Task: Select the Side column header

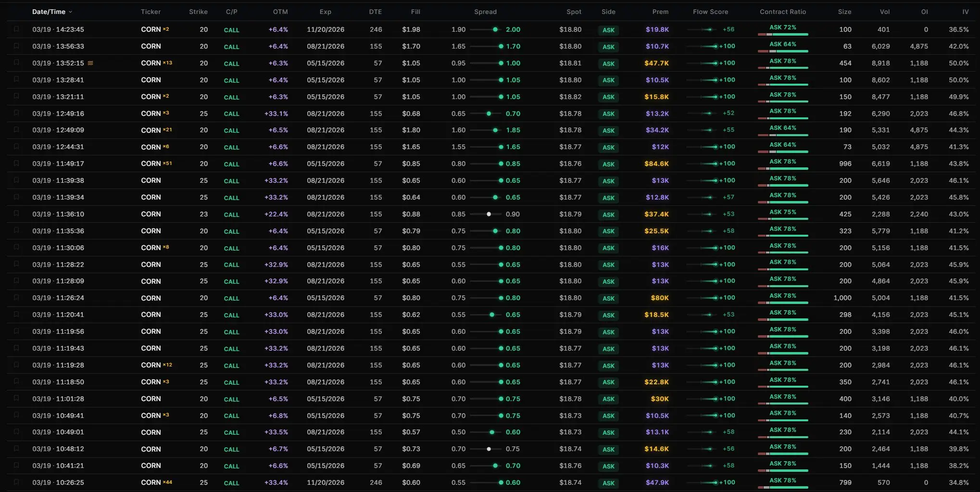Action: point(608,12)
